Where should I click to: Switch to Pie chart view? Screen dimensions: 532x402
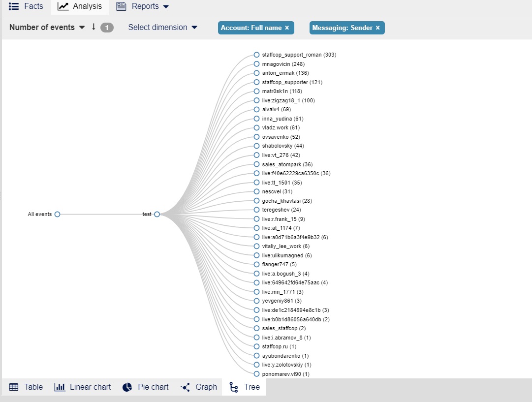point(146,387)
